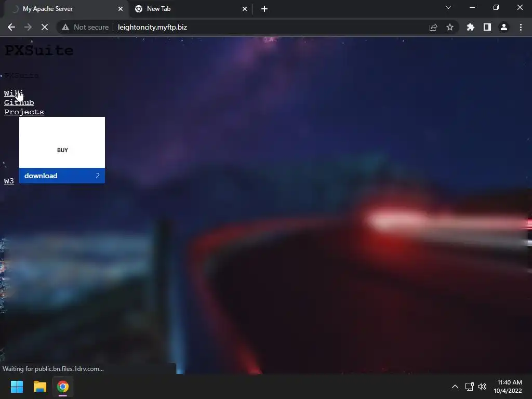The height and width of the screenshot is (399, 532).
Task: Toggle the browser side panel
Action: 487,27
